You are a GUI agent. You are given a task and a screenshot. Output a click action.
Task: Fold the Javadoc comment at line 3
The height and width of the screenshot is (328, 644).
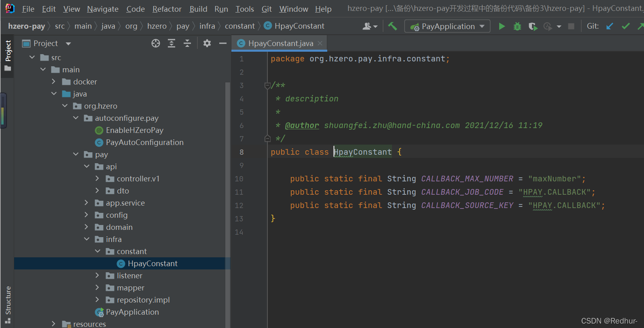coord(267,86)
